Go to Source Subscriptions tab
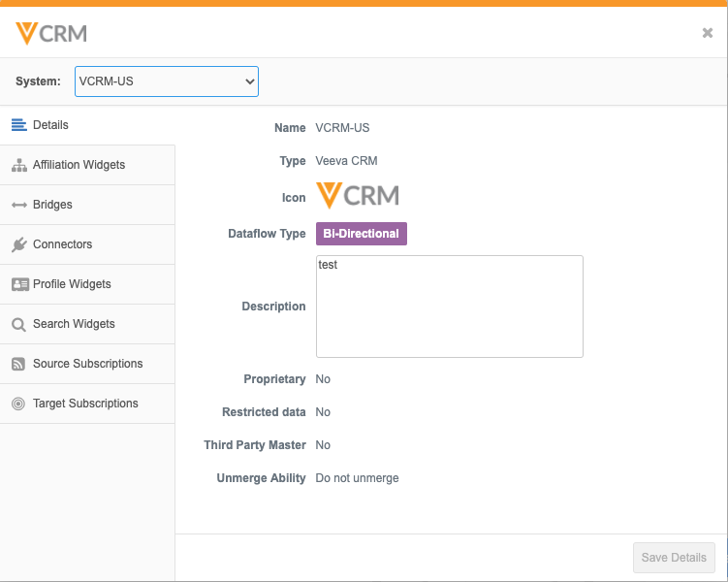Screen dimensions: 728x582 87,364
